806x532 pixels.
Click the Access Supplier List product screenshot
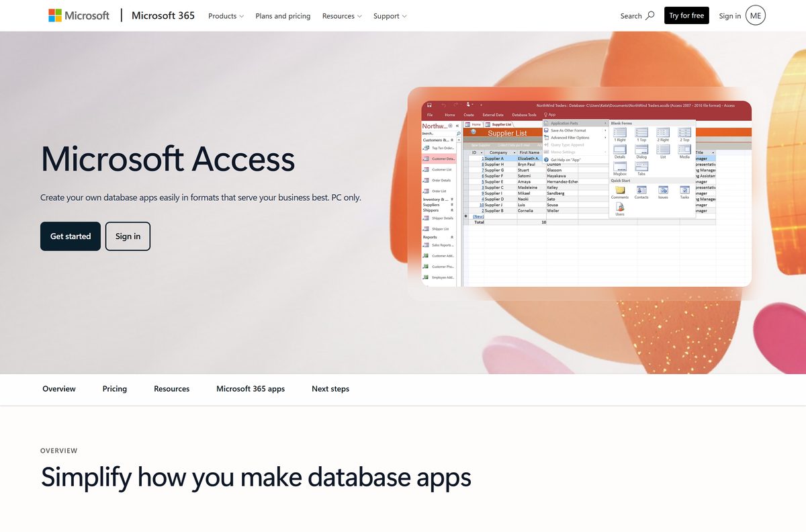(x=586, y=193)
